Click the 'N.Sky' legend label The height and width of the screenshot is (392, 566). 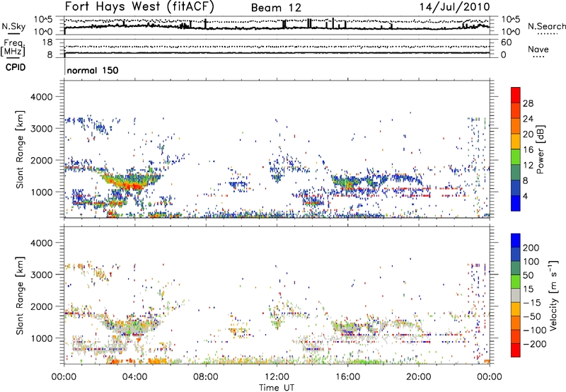[x=13, y=26]
